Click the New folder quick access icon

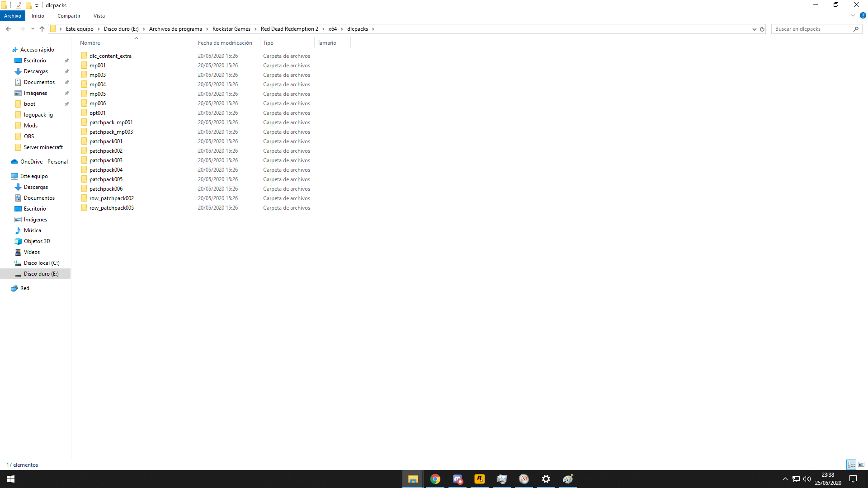pos(28,5)
